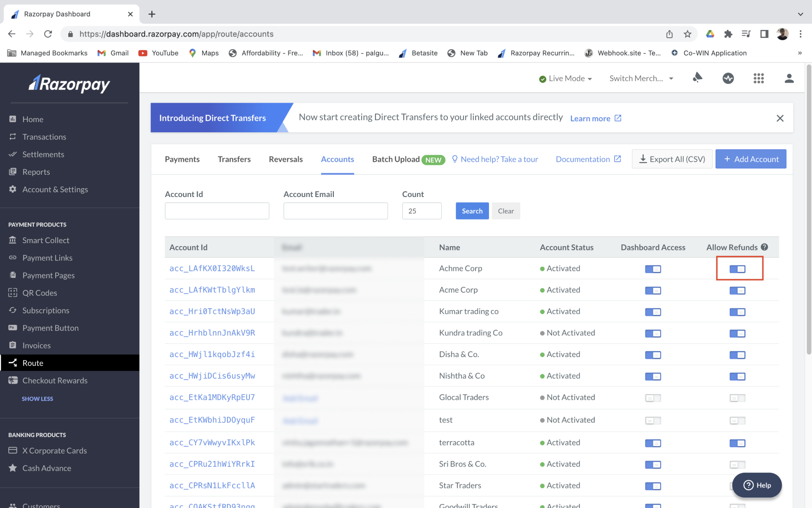The width and height of the screenshot is (812, 508).
Task: Open Chrome three-dot menu
Action: coord(800,34)
